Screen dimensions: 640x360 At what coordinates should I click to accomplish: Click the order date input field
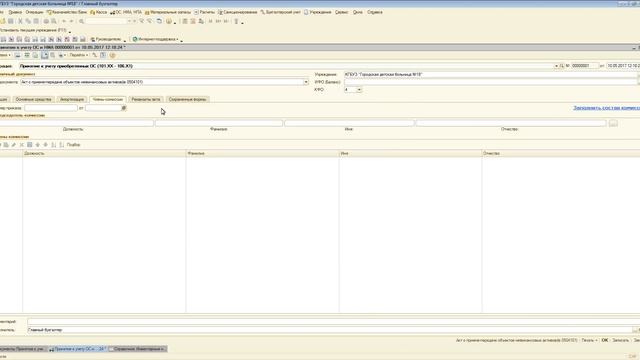(x=103, y=108)
